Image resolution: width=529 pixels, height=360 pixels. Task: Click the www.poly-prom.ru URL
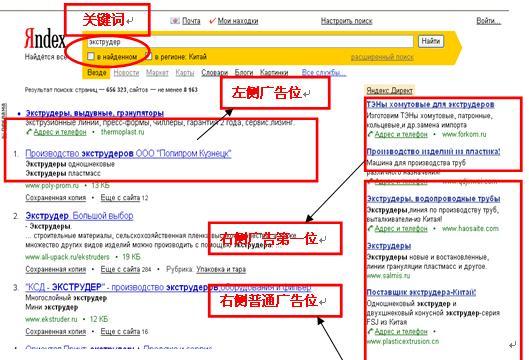[52, 185]
